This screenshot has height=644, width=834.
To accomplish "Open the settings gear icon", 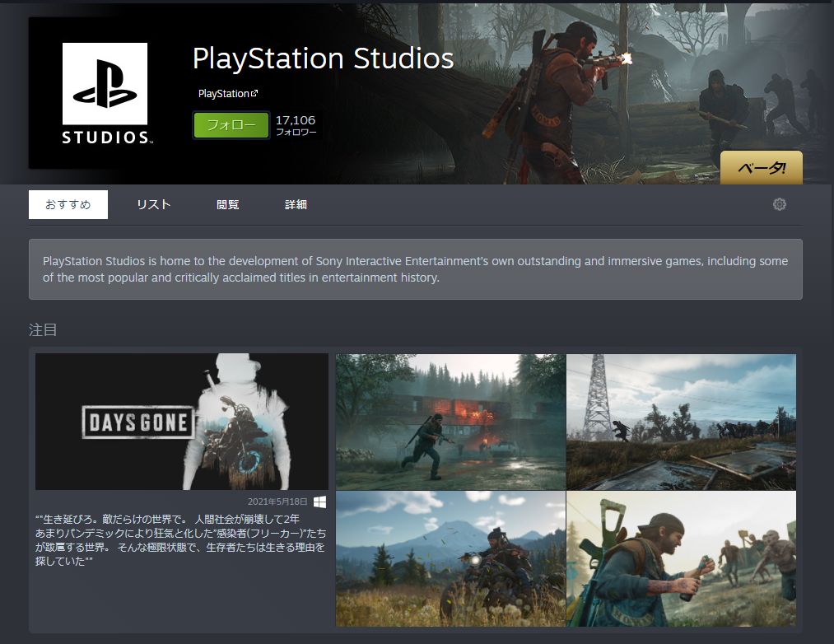I will 779,204.
